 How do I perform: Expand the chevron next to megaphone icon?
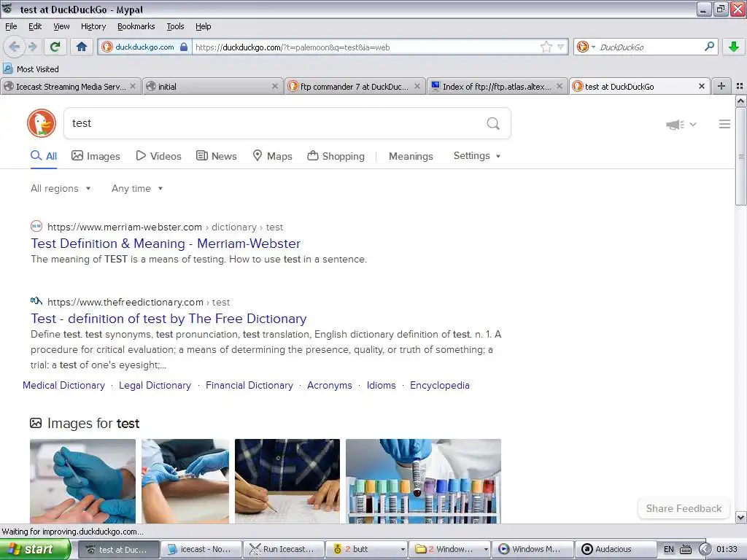click(x=693, y=125)
